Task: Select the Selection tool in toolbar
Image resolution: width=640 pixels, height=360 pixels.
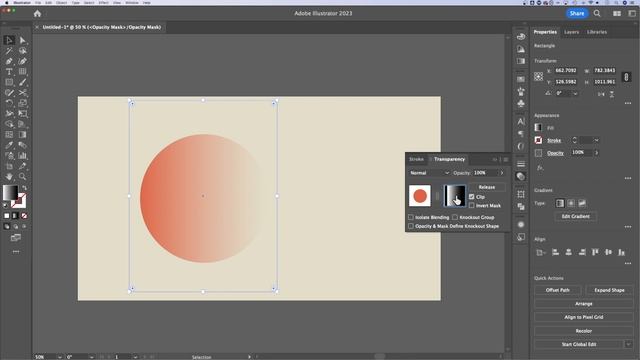Action: click(x=9, y=40)
